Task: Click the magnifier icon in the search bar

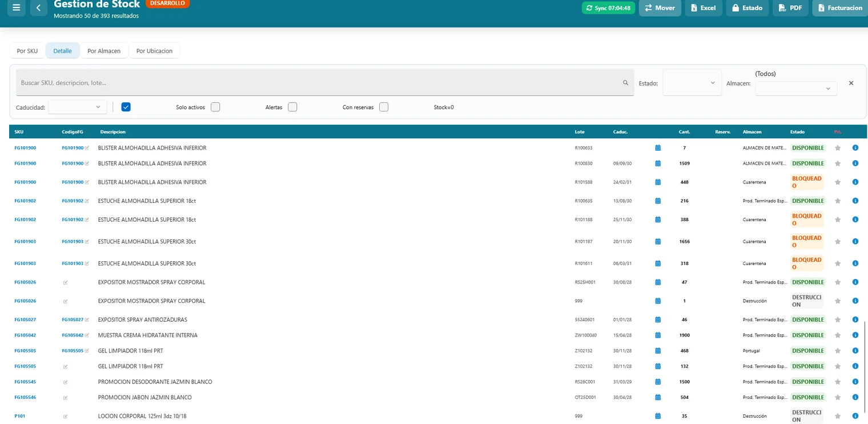Action: [x=625, y=83]
